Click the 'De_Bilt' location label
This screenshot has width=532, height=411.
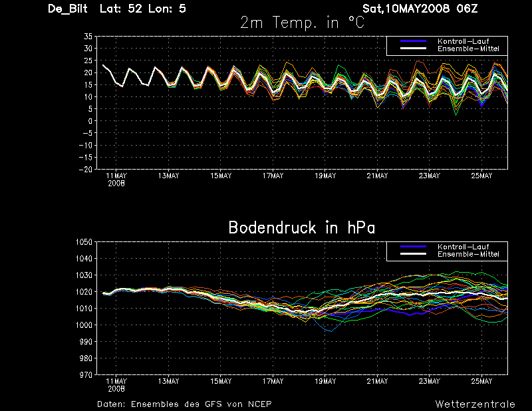[x=68, y=9]
